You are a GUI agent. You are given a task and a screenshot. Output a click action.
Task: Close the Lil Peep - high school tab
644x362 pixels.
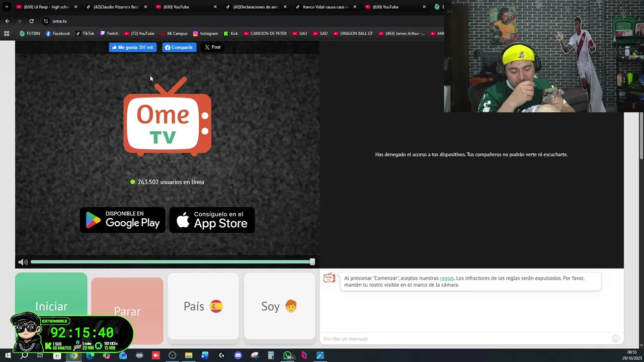[76, 7]
